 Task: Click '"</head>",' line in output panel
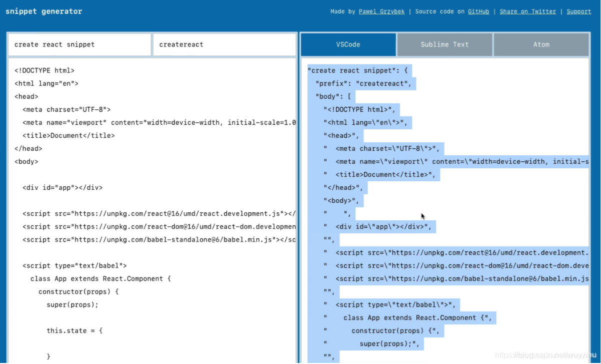(343, 188)
